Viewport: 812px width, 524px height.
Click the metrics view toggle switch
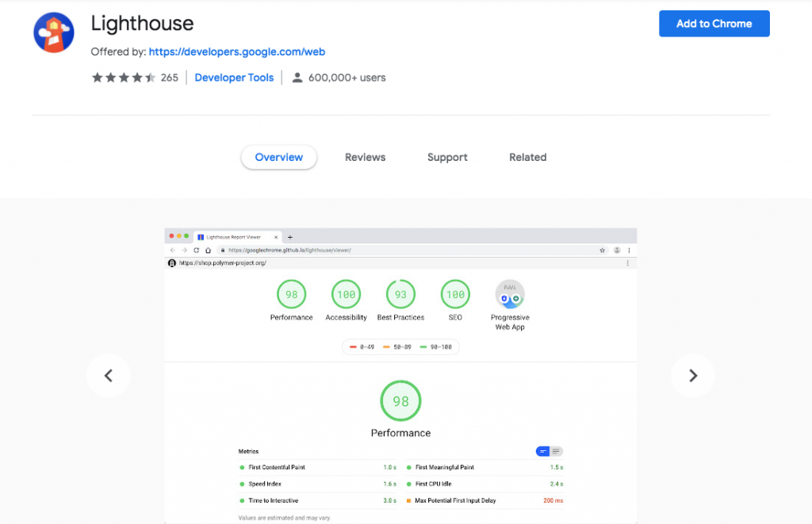click(x=549, y=452)
